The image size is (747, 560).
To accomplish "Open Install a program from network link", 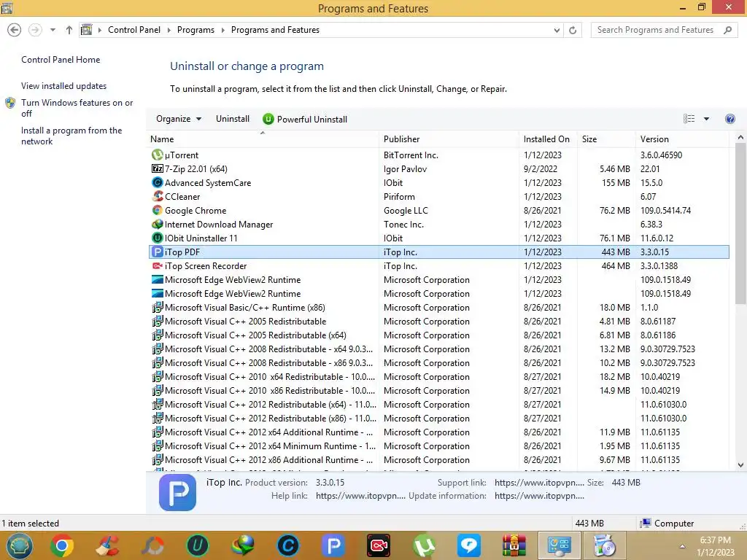I will coord(71,136).
